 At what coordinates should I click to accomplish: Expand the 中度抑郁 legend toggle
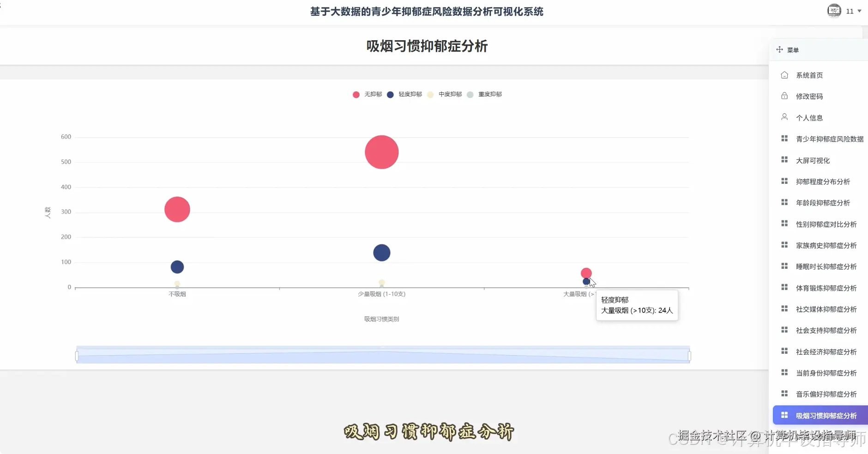(x=445, y=94)
